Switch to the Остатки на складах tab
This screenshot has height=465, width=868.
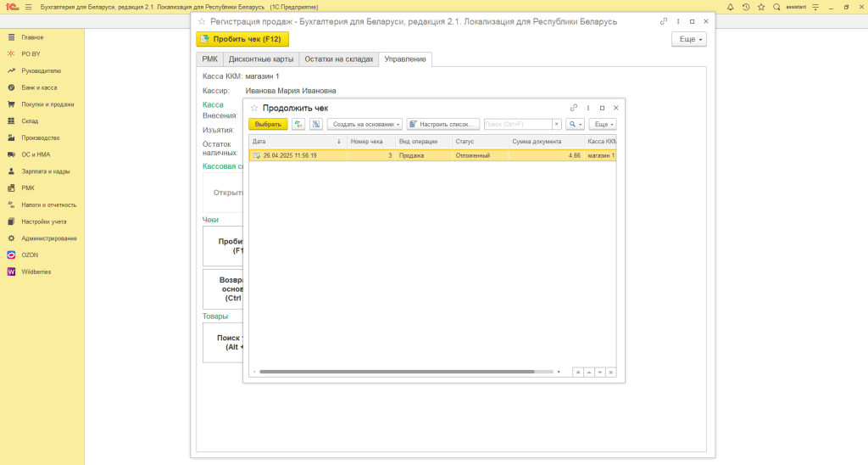(338, 59)
